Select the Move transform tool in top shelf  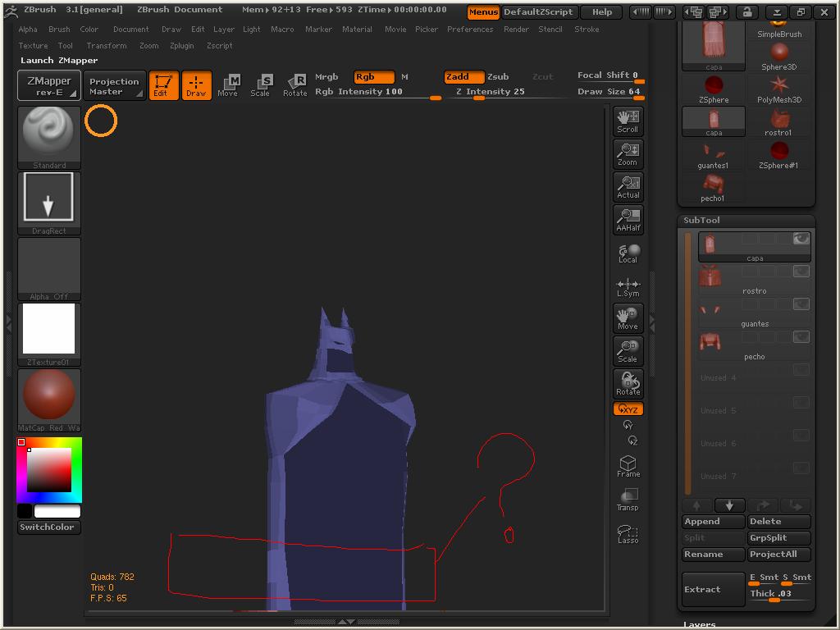click(x=228, y=85)
